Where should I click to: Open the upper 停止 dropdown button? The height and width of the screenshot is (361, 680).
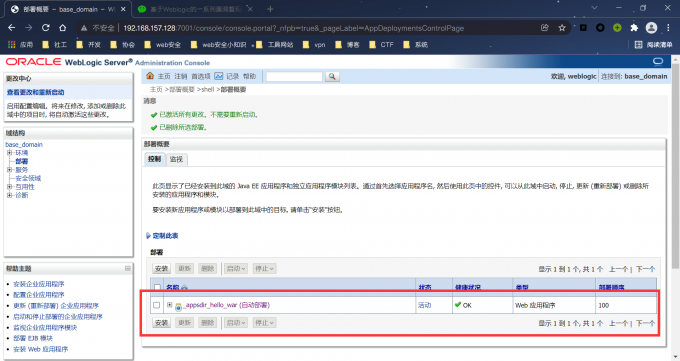point(265,269)
